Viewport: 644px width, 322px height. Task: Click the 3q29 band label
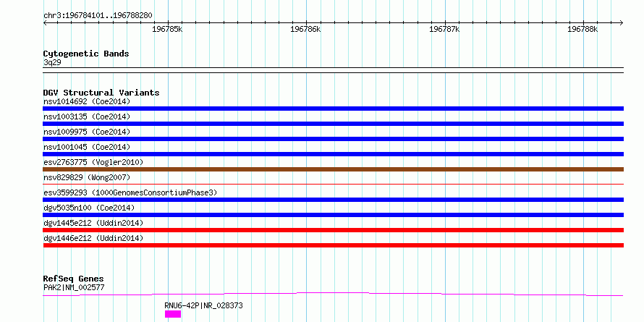pos(52,62)
